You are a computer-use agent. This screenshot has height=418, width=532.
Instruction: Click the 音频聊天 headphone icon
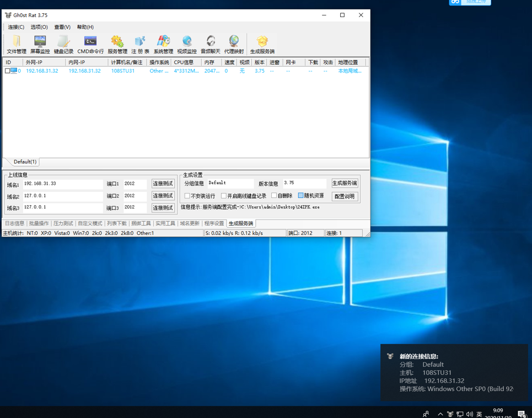point(210,44)
